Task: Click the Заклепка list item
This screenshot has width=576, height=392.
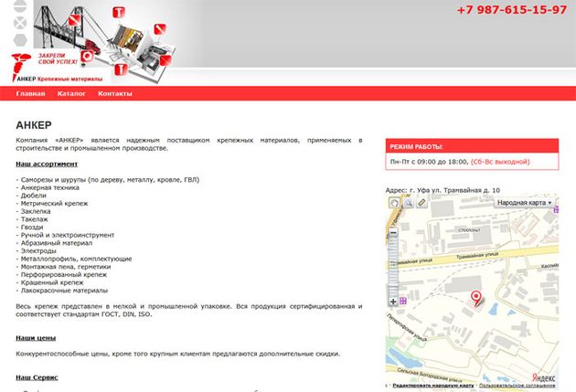Action: pyautogui.click(x=33, y=211)
